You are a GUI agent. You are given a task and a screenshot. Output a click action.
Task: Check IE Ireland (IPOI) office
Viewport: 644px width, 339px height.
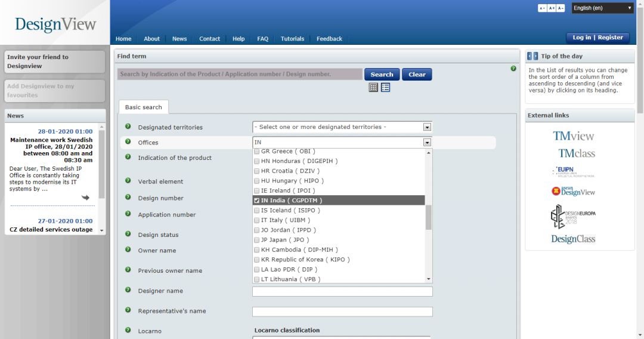click(x=256, y=190)
